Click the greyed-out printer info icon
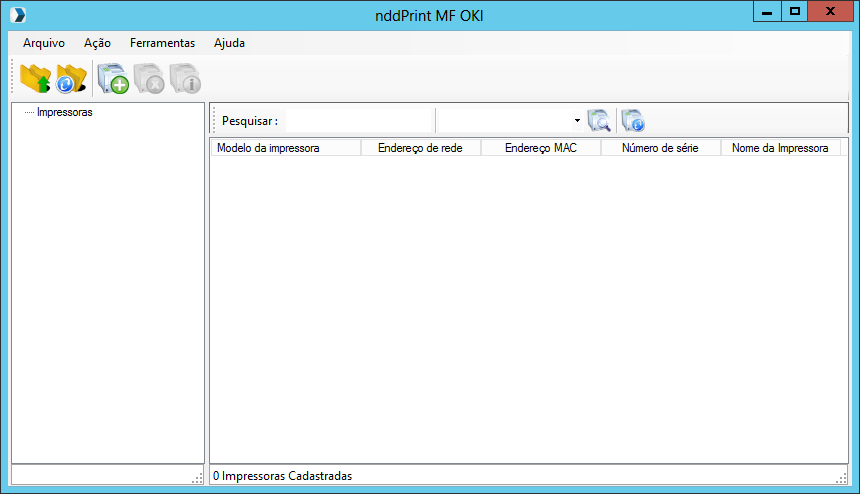The height and width of the screenshot is (494, 860). pyautogui.click(x=184, y=78)
